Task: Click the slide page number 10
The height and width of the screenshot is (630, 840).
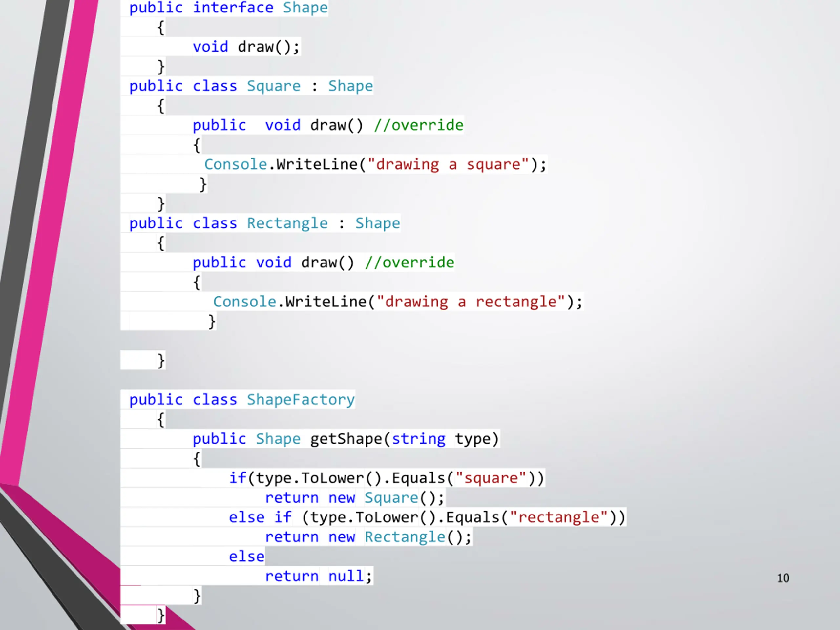Action: (783, 578)
